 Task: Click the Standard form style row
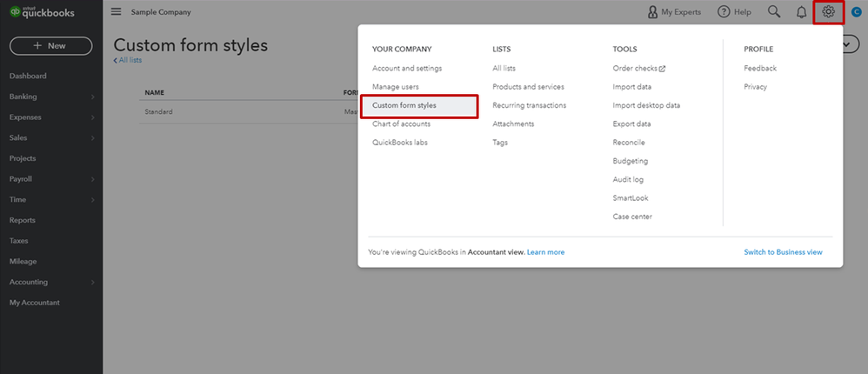click(249, 111)
